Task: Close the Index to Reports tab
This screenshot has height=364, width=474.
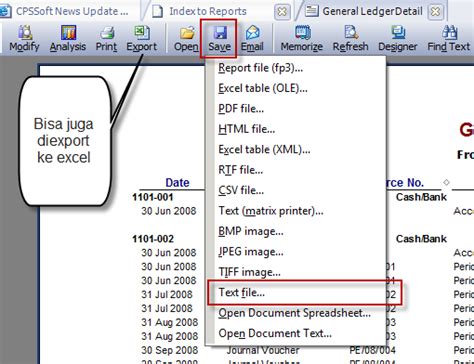Action: tap(282, 12)
